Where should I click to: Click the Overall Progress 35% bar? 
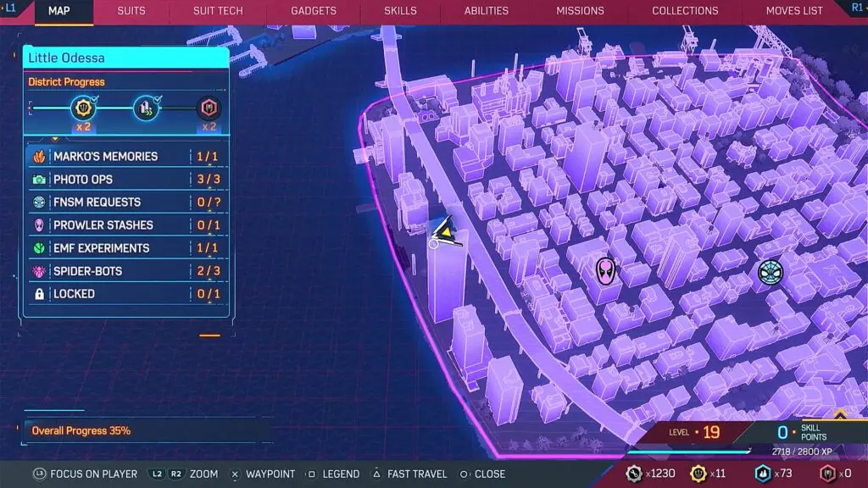tap(146, 430)
